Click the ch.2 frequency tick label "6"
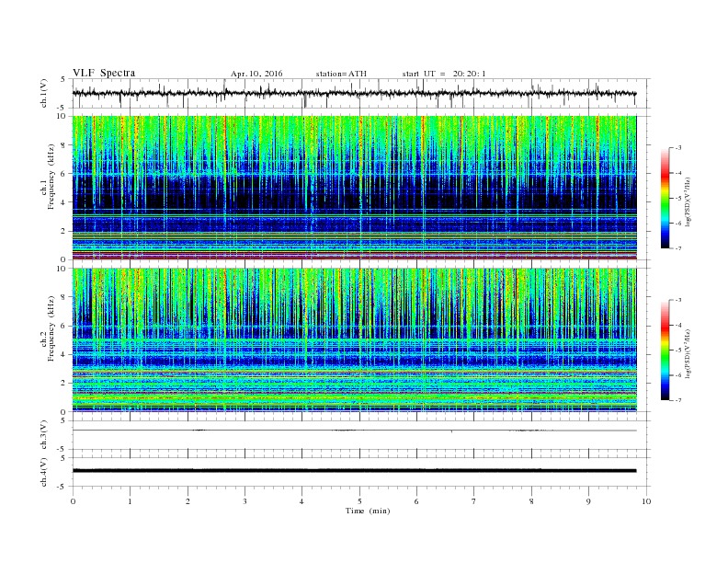 tap(63, 326)
